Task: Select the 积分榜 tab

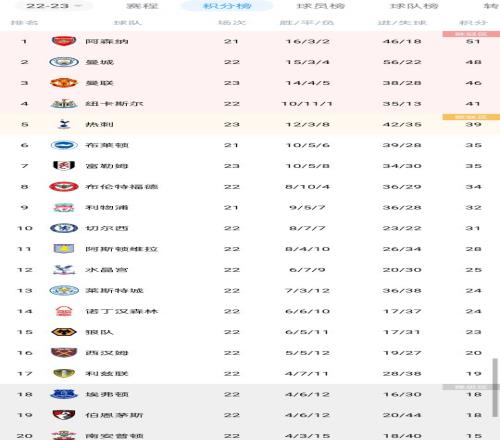Action: [227, 6]
